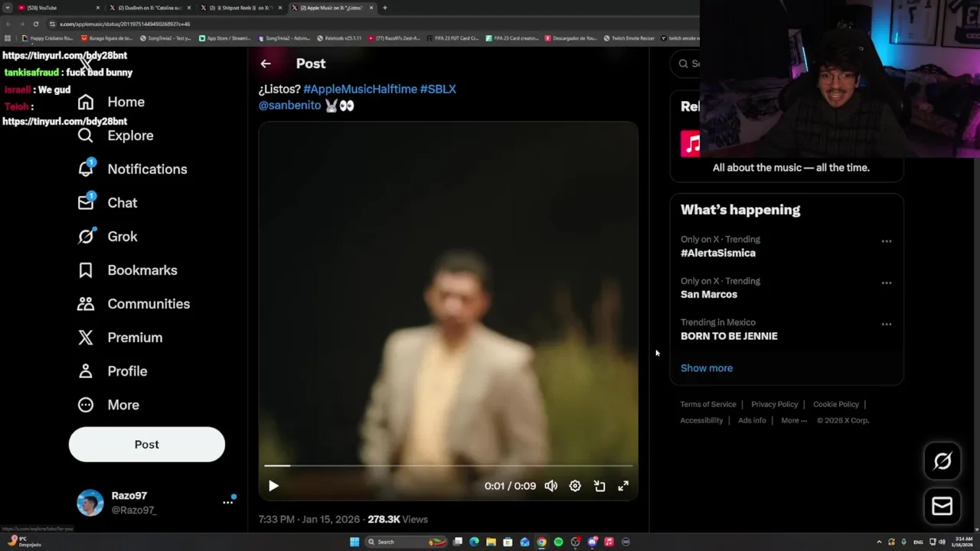Show hidden system tray icons
This screenshot has height=551, width=980.
tap(879, 542)
